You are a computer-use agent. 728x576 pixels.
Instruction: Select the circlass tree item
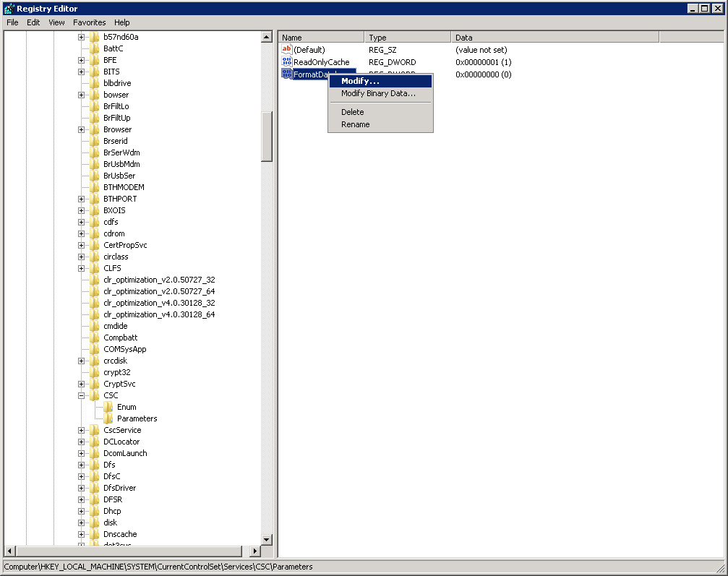116,257
